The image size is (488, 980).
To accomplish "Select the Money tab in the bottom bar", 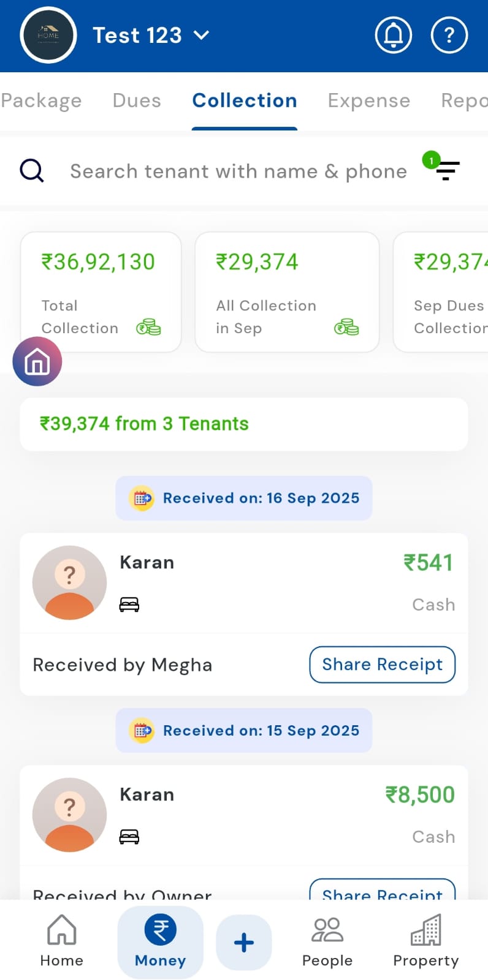I will click(160, 941).
